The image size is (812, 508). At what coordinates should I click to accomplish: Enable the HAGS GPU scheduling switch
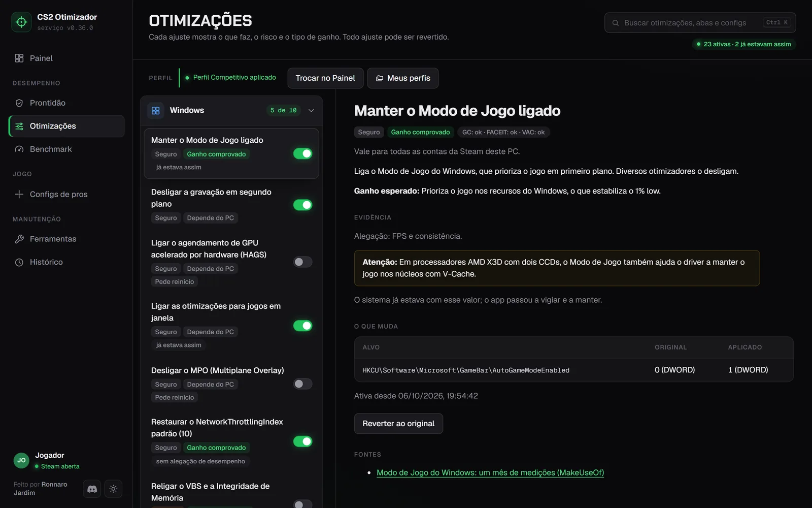pos(302,262)
